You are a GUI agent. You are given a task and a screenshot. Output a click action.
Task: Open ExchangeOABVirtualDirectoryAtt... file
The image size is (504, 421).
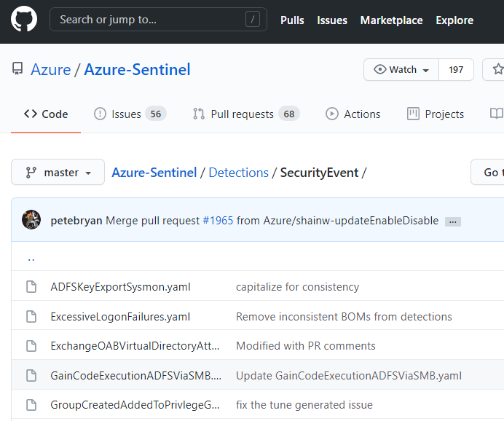(135, 346)
